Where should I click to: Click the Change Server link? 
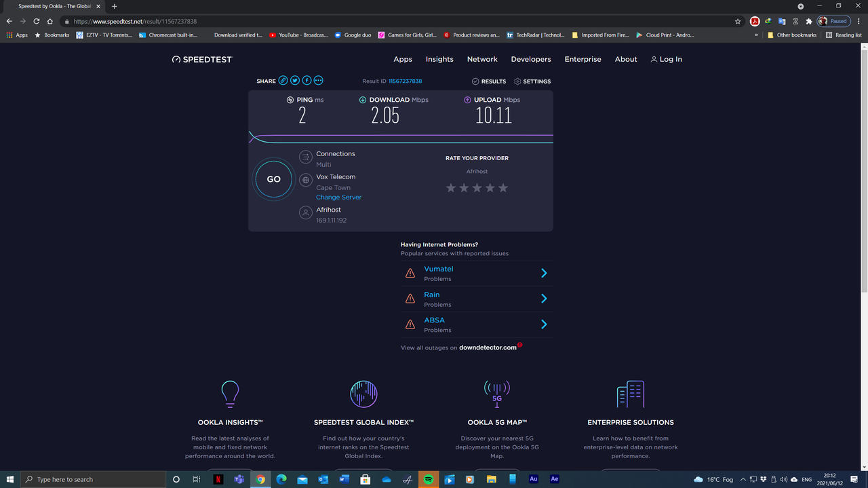tap(338, 198)
